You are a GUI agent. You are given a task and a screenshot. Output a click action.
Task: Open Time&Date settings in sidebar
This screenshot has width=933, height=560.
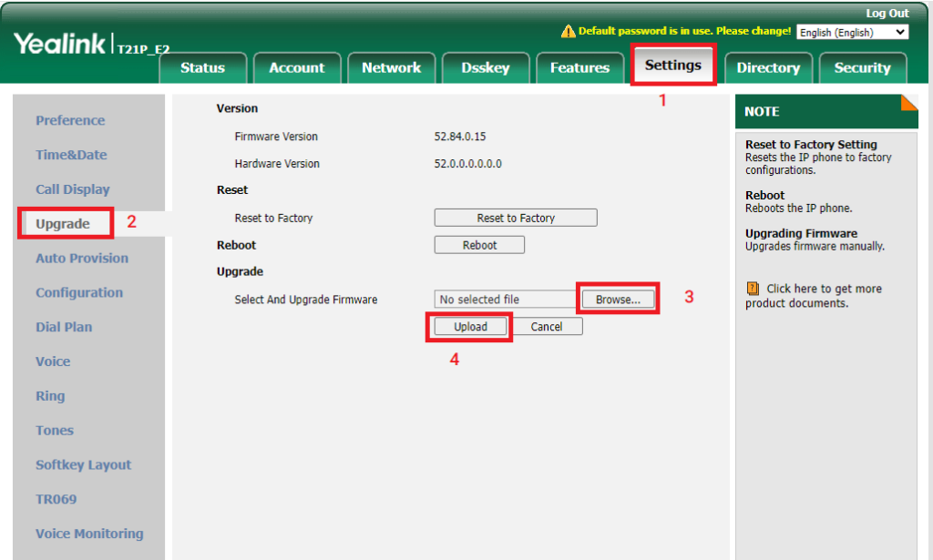click(71, 155)
